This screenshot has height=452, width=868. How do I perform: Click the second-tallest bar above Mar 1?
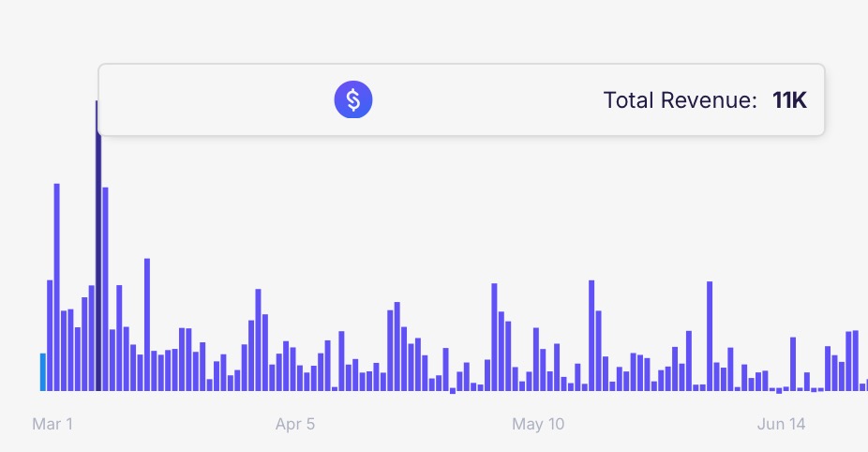56,287
